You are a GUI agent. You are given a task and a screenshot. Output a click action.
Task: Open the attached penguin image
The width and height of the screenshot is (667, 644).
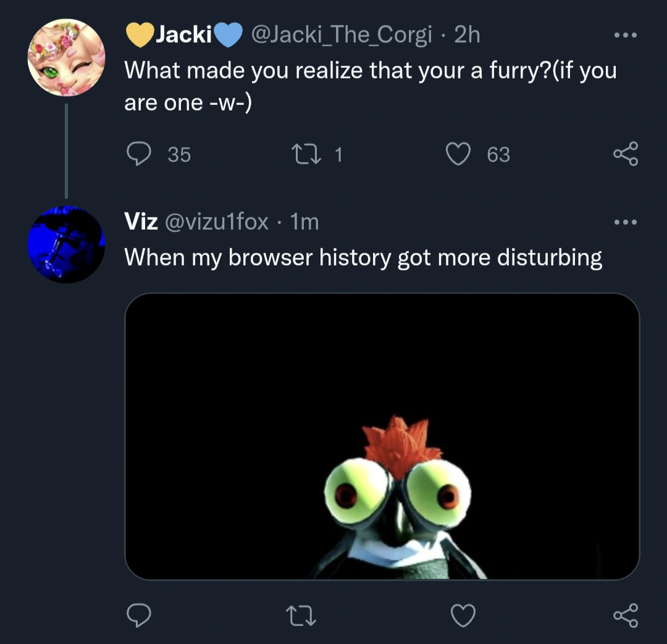pos(385,435)
